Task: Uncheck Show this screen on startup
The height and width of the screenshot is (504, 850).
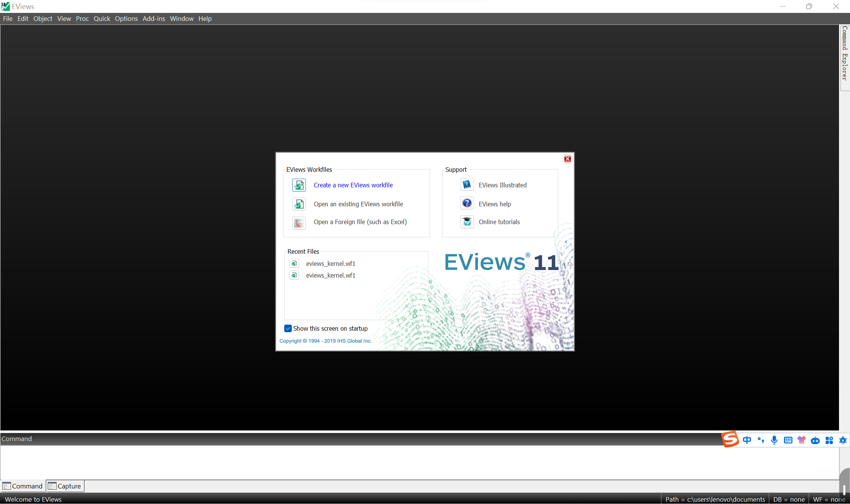Action: [288, 328]
